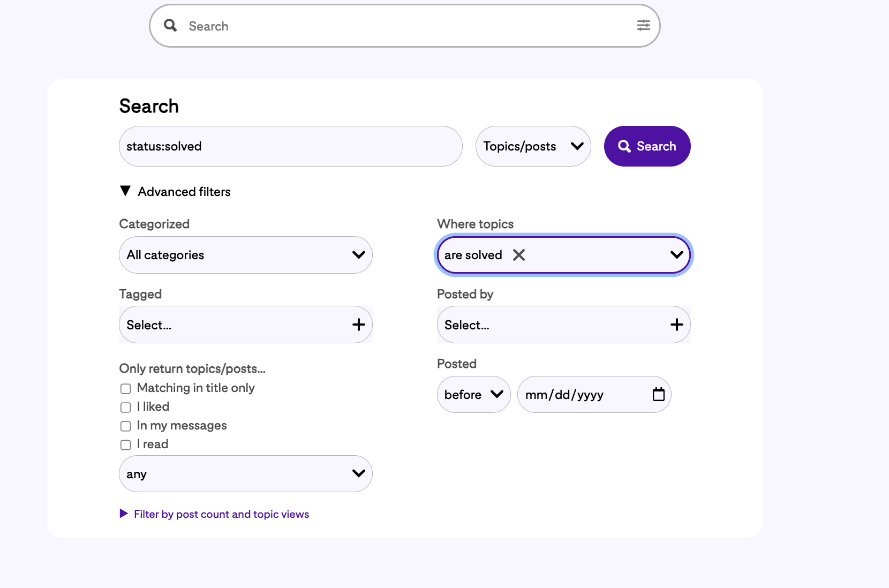Tick the 'In my messages' checkbox
This screenshot has height=588, width=889.
tap(126, 426)
